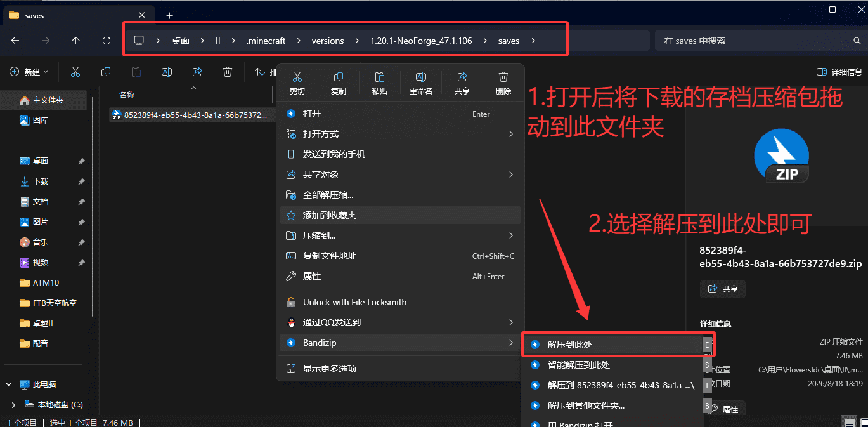
Task: Choose 显示更多选项
Action: tap(400, 369)
